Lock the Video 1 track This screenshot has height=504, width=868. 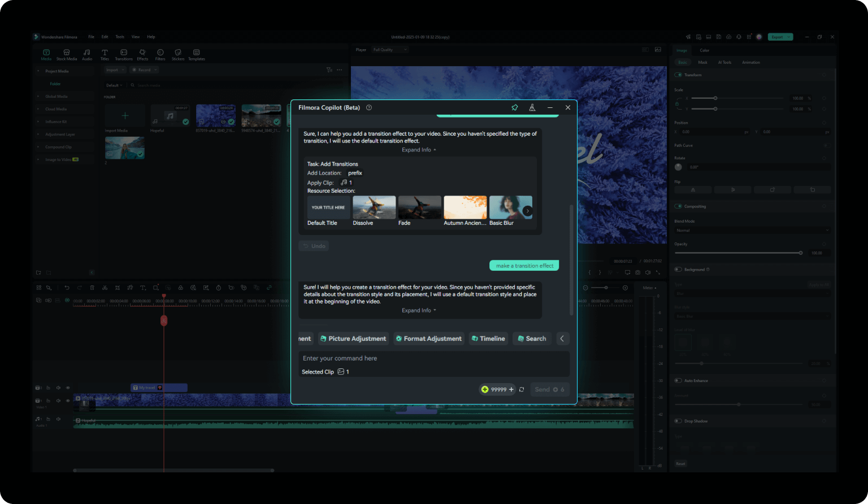(49, 401)
